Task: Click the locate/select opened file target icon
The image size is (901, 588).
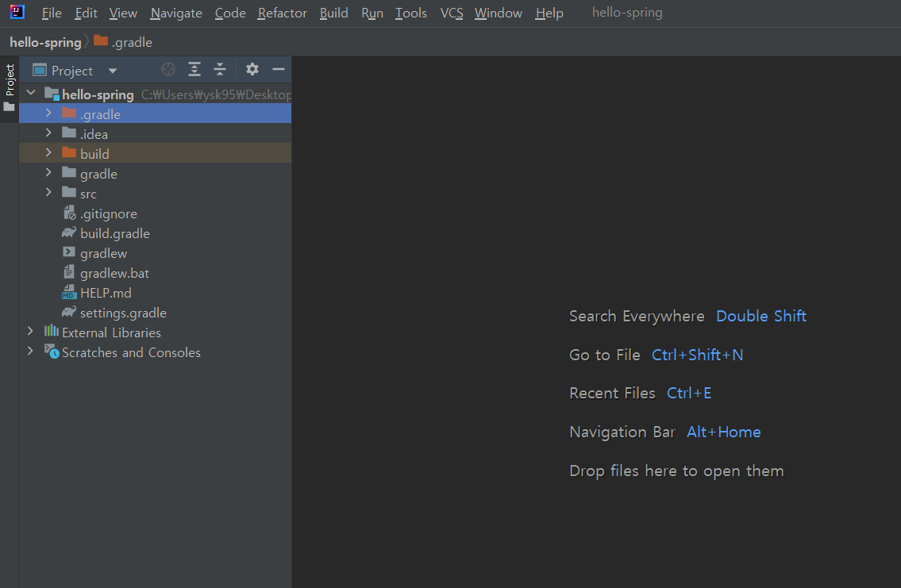Action: (x=168, y=70)
